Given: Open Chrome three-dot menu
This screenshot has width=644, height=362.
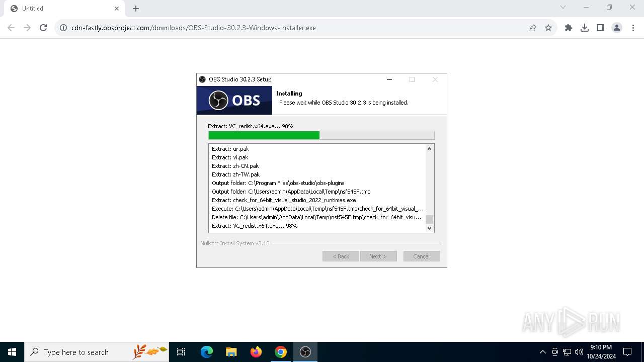Looking at the screenshot, I should click(633, 28).
